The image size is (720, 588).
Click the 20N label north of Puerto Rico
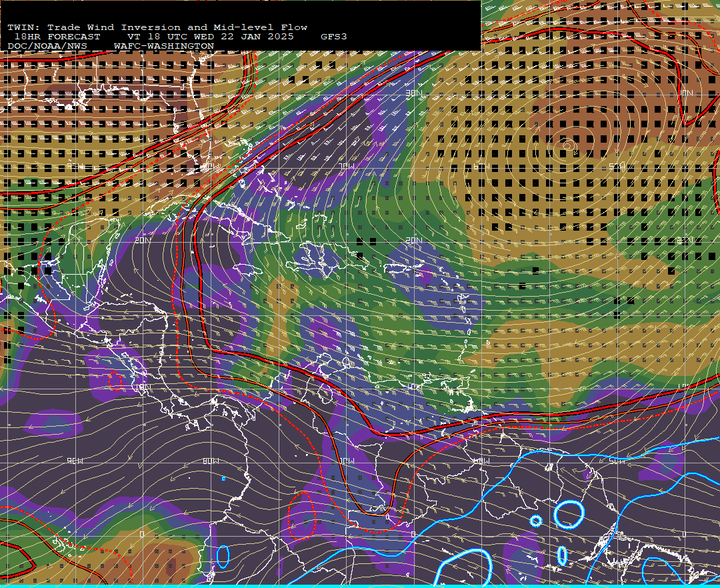click(x=414, y=241)
